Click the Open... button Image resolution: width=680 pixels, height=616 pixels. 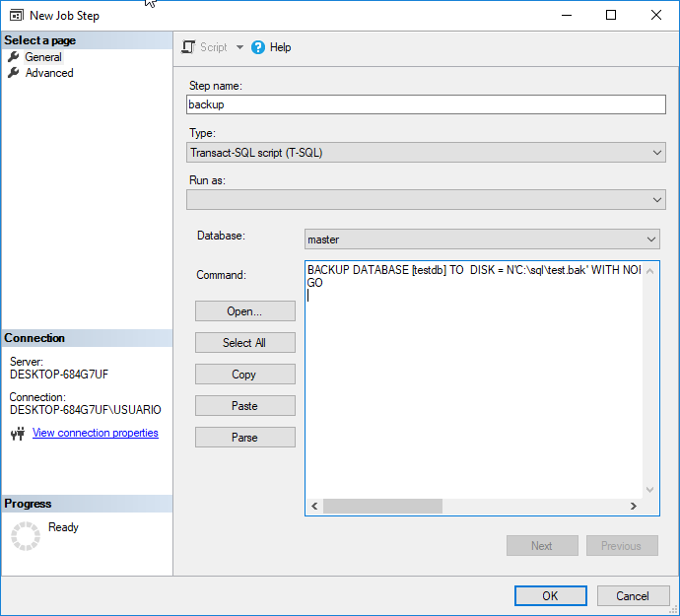(245, 311)
